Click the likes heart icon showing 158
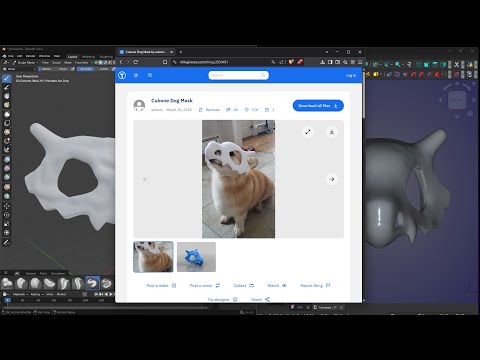The height and width of the screenshot is (360, 480). pos(247,110)
